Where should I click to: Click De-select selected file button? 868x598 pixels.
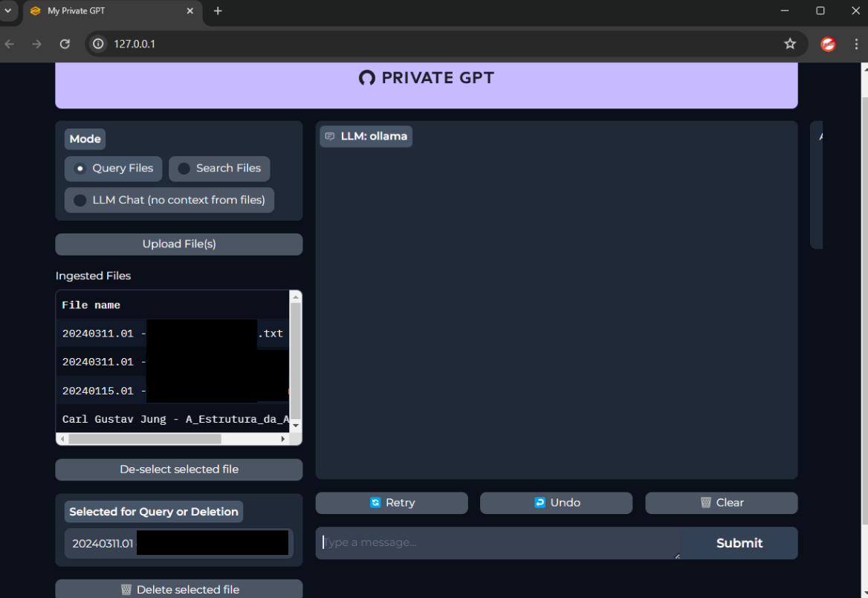coord(179,469)
